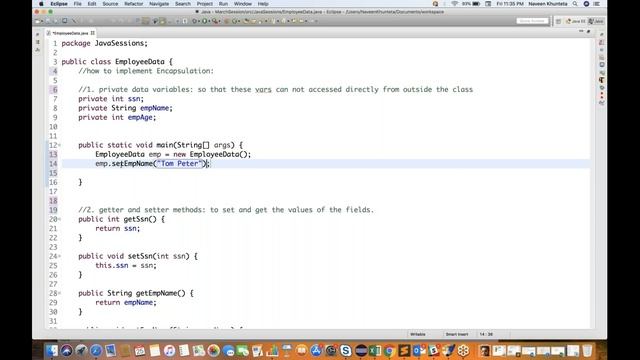Viewport: 640px width, 360px height.
Task: Open Spotlight search in the menu bar
Action: pyautogui.click(x=575, y=4)
